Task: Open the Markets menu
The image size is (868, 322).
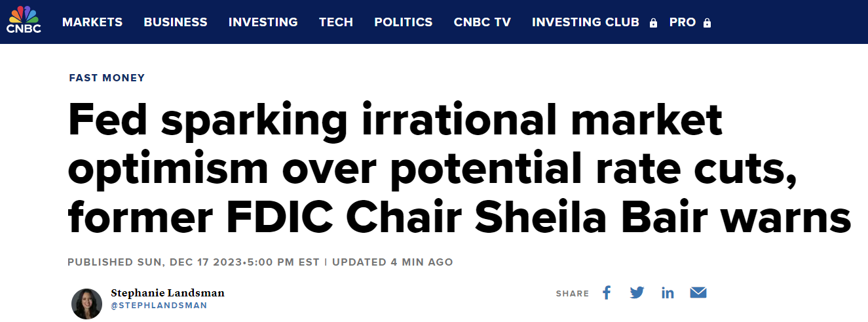Action: tap(92, 22)
